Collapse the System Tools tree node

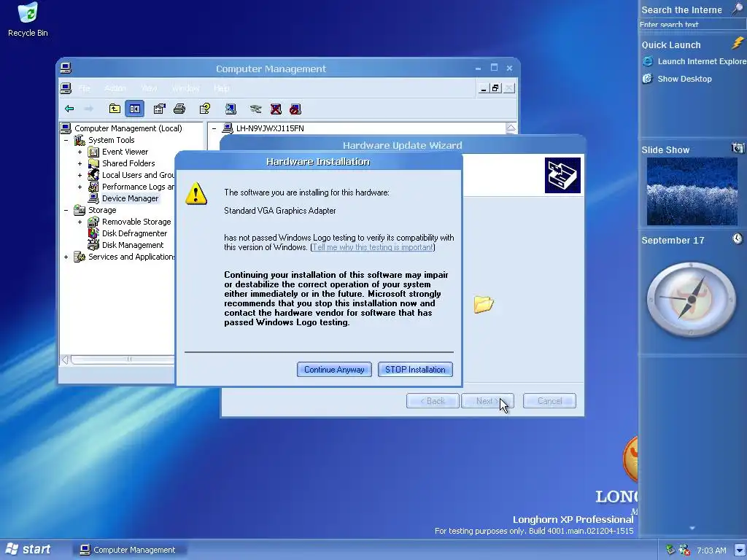(x=66, y=141)
